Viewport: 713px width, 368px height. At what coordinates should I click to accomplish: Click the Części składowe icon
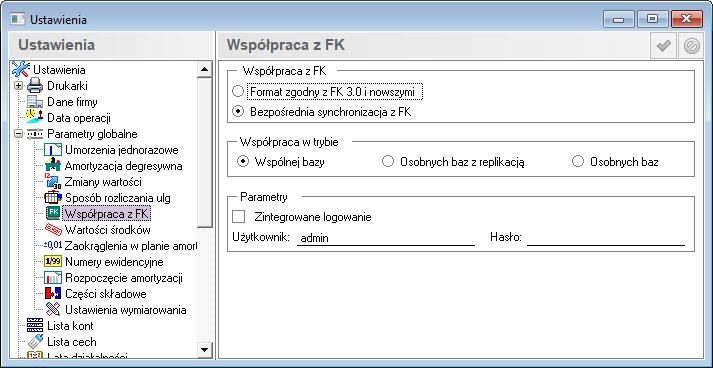[53, 294]
